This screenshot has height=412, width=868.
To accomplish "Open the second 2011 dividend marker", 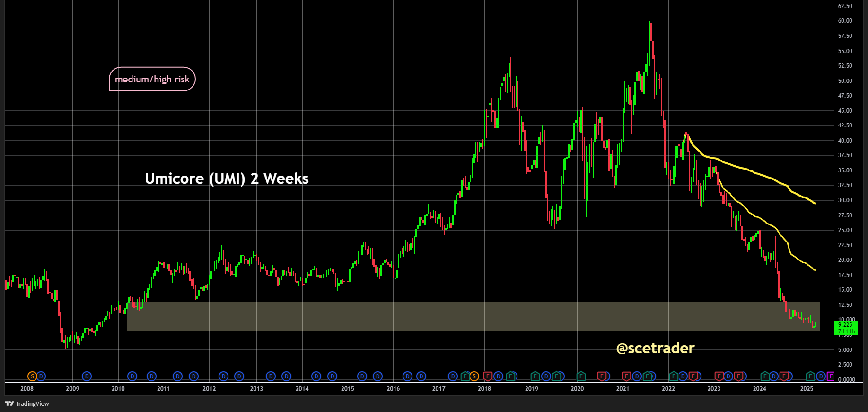I will pyautogui.click(x=193, y=376).
